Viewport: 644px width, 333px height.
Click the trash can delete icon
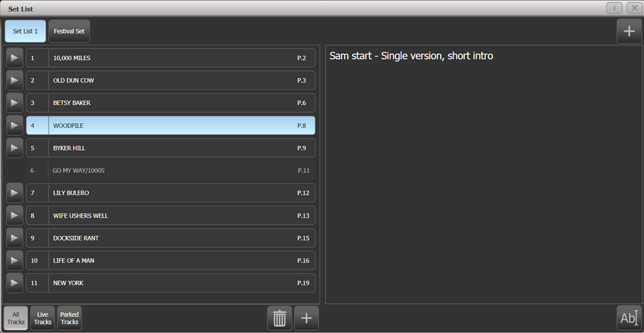coord(280,318)
